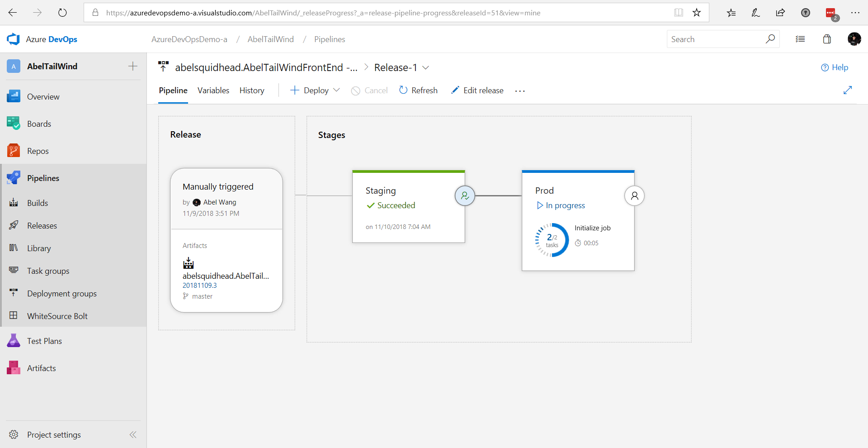The height and width of the screenshot is (448, 868).
Task: Bookmark page with star icon
Action: point(697,13)
